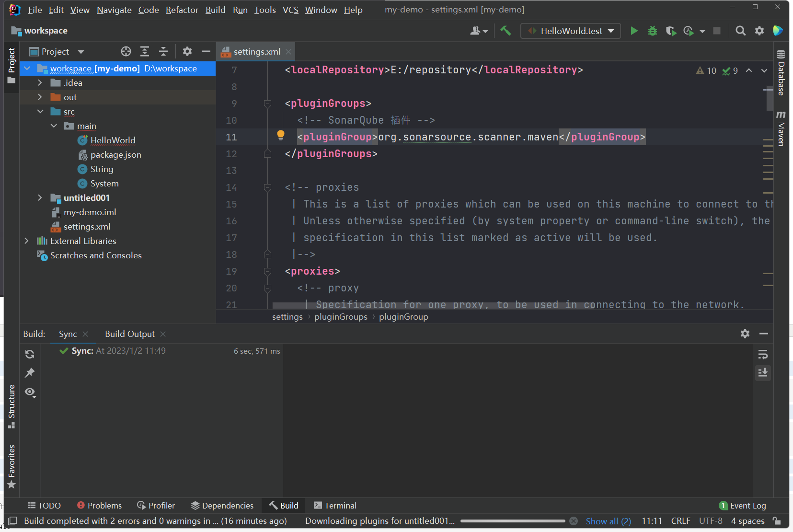The image size is (793, 532).
Task: Click Collapse All icon in Project panel
Action: click(x=163, y=52)
